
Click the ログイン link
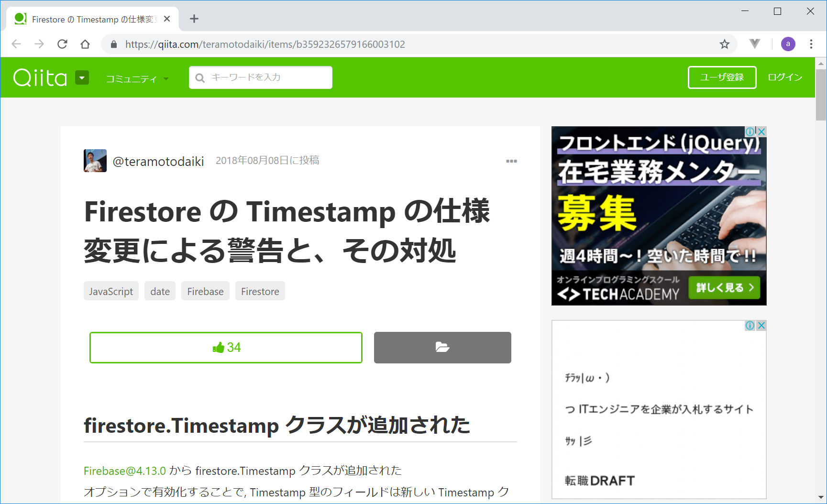coord(784,77)
